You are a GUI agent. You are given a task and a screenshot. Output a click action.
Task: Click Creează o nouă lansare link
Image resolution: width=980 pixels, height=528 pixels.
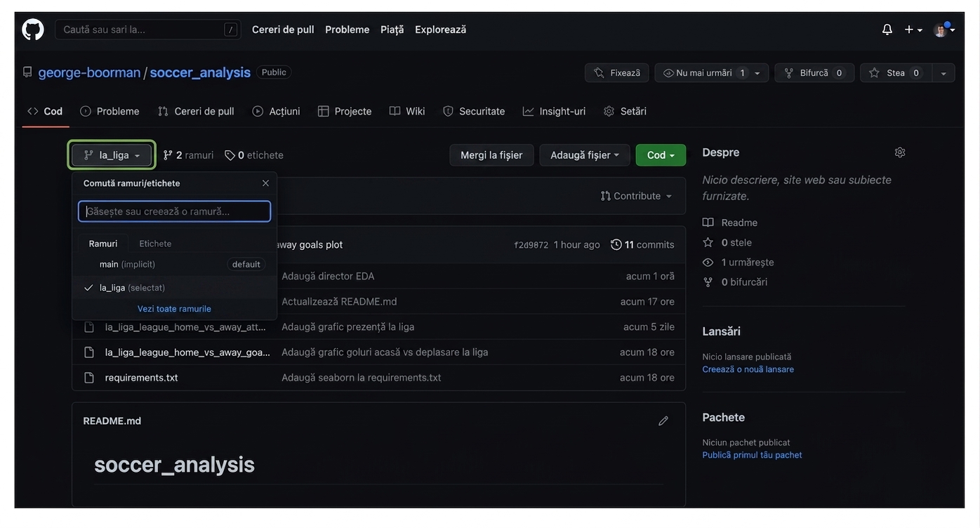coord(748,369)
